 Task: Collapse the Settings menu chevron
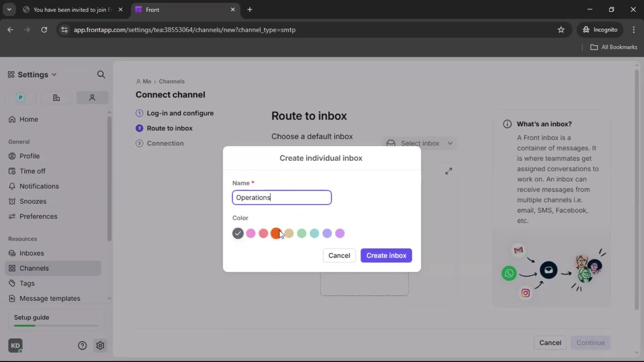(x=54, y=74)
